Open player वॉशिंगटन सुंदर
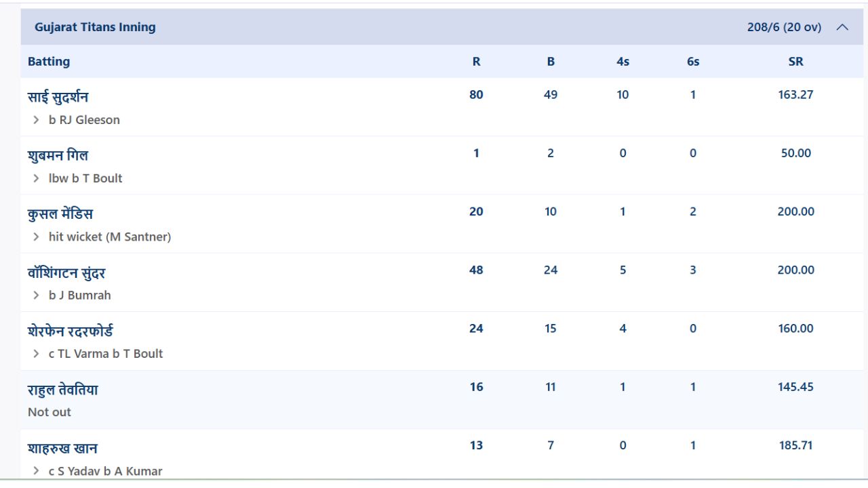The image size is (868, 488). point(66,272)
